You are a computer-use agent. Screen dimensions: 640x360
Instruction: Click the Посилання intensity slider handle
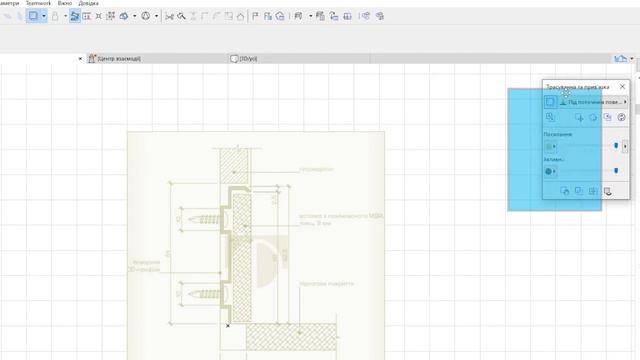coord(616,146)
